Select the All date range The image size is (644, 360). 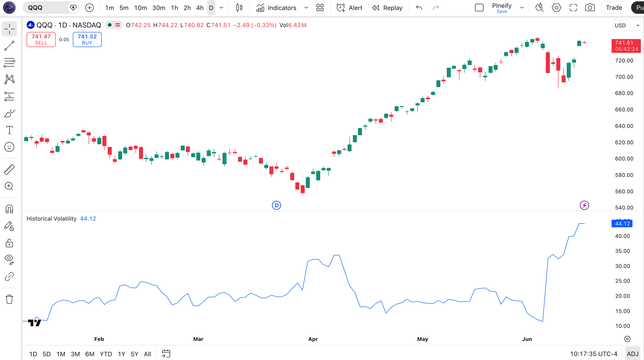pos(147,354)
